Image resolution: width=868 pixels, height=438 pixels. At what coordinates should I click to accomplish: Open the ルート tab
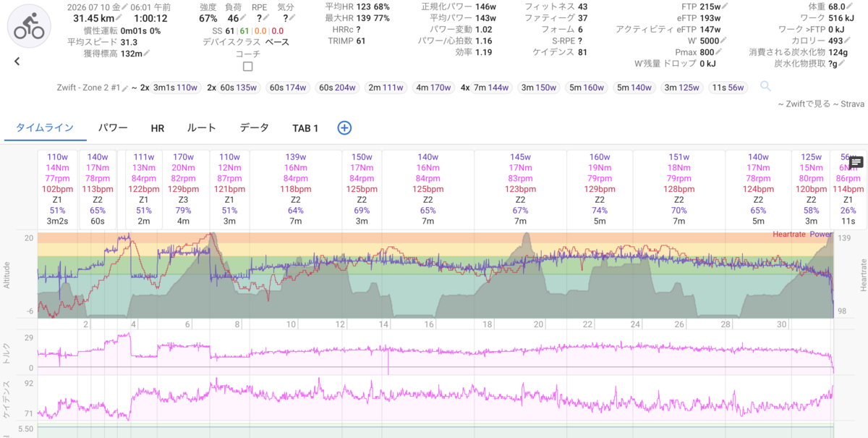[x=202, y=128]
